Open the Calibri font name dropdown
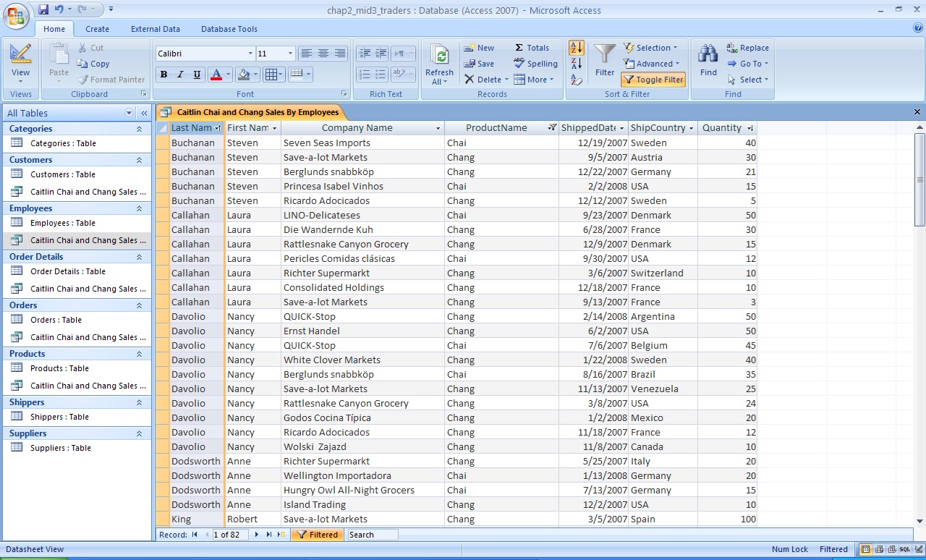The height and width of the screenshot is (560, 926). (250, 54)
